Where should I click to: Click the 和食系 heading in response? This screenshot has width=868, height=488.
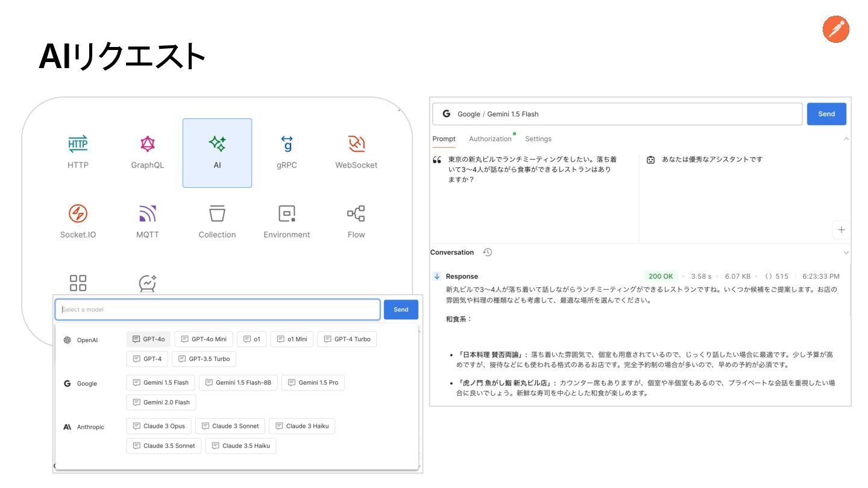[x=459, y=319]
